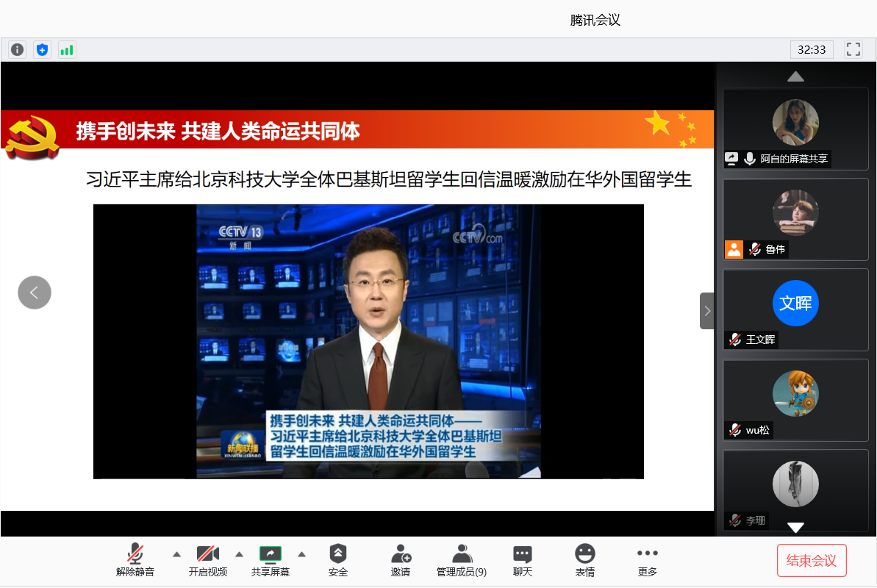Select 阿自的屏幕共享 participant tile
Image resolution: width=877 pixels, height=588 pixels.
point(795,129)
